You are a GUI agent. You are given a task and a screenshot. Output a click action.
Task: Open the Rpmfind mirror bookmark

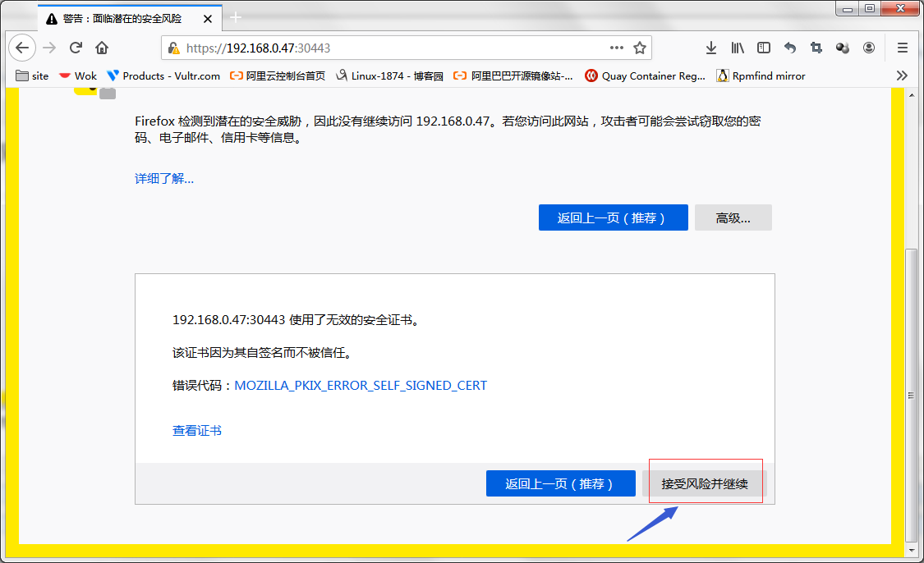(761, 76)
